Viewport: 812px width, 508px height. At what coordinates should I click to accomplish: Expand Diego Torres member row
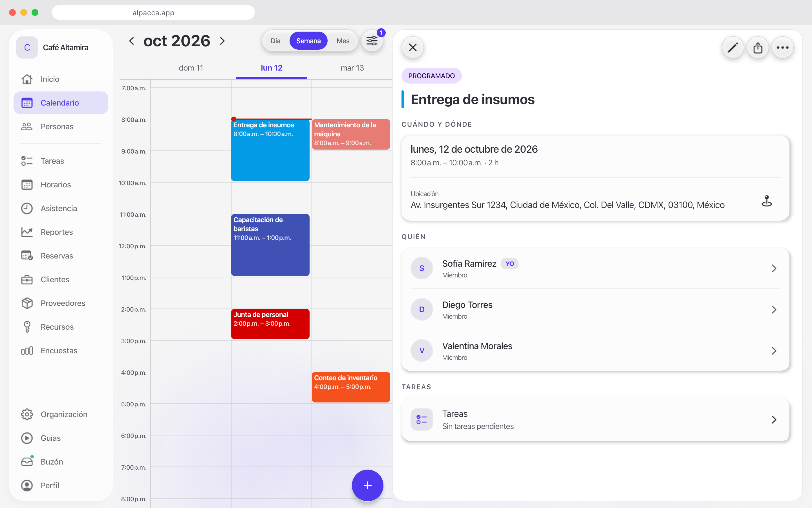595,309
